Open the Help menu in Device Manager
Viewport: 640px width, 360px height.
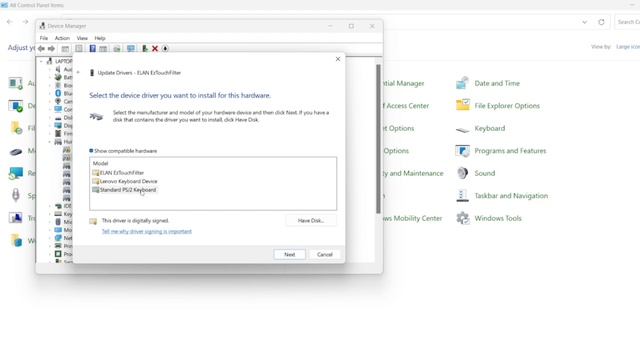pyautogui.click(x=100, y=38)
